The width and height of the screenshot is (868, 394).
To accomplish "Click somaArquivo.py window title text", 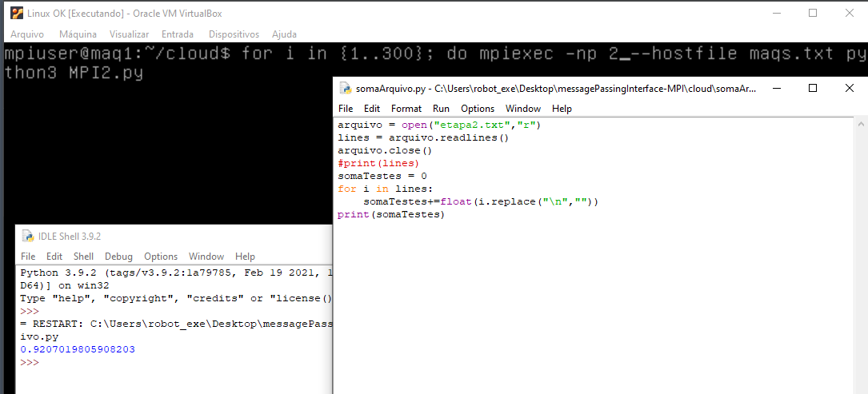I will tap(556, 88).
